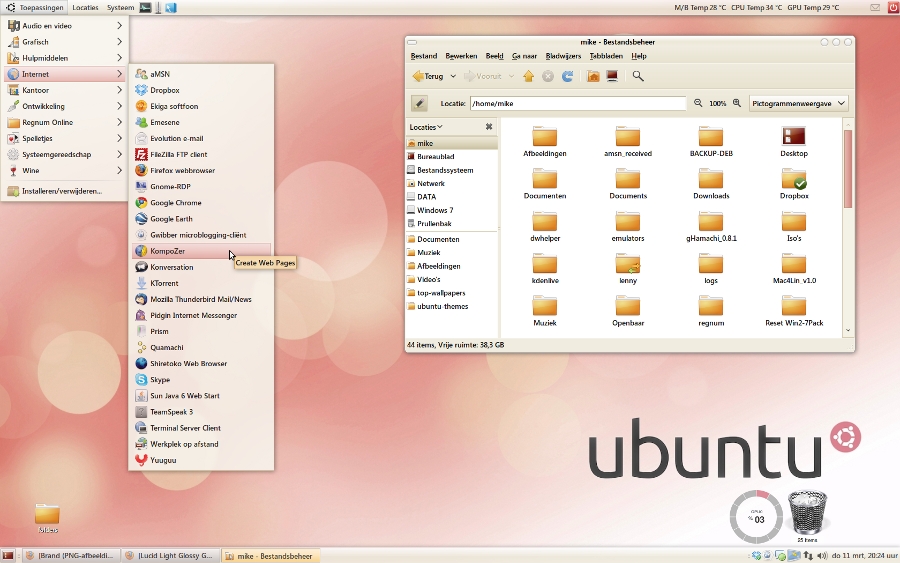Screen dimensions: 900x563
Task: Click the /home/mike location field
Action: tap(577, 103)
